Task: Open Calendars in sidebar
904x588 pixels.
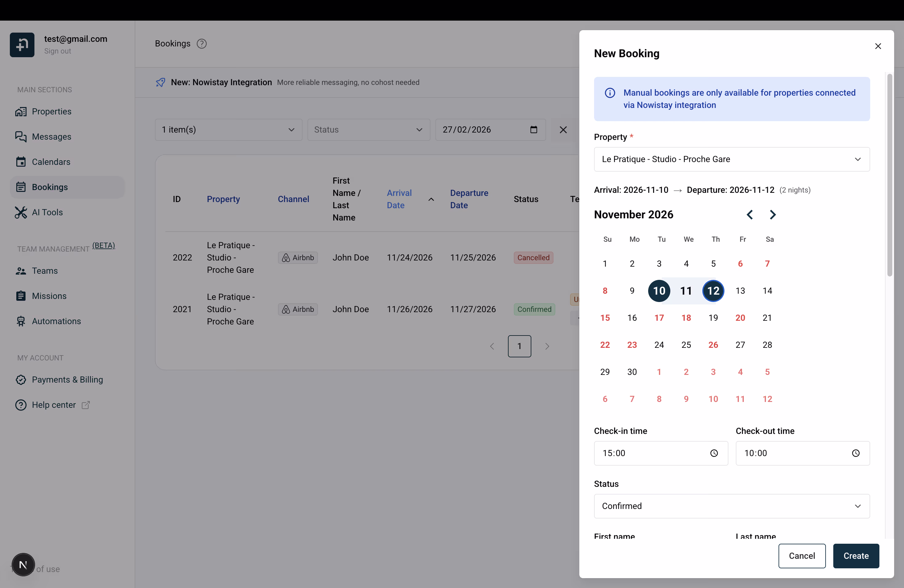Action: [x=67, y=162]
